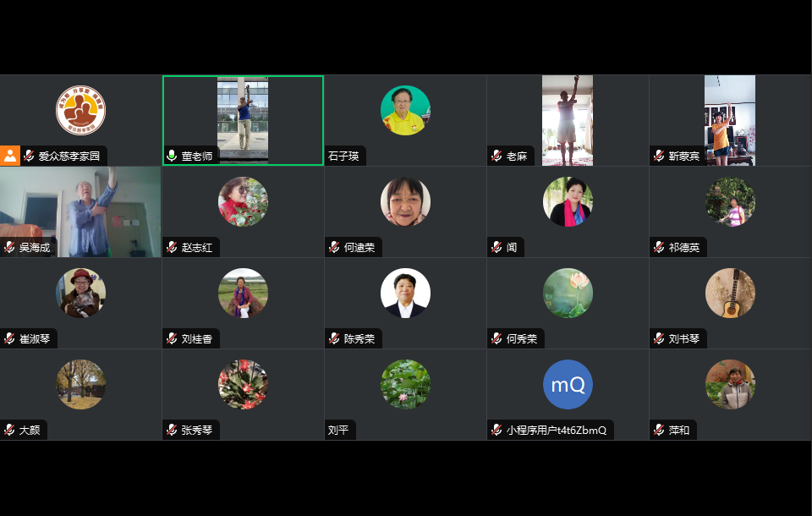Image resolution: width=812 pixels, height=516 pixels.
Task: Select the 石子瑛 participant avatar
Action: click(x=405, y=110)
